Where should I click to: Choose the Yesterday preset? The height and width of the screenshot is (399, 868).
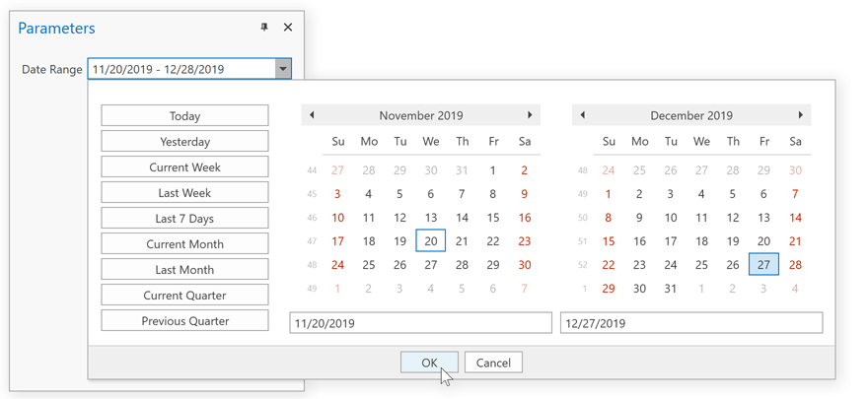tap(184, 142)
